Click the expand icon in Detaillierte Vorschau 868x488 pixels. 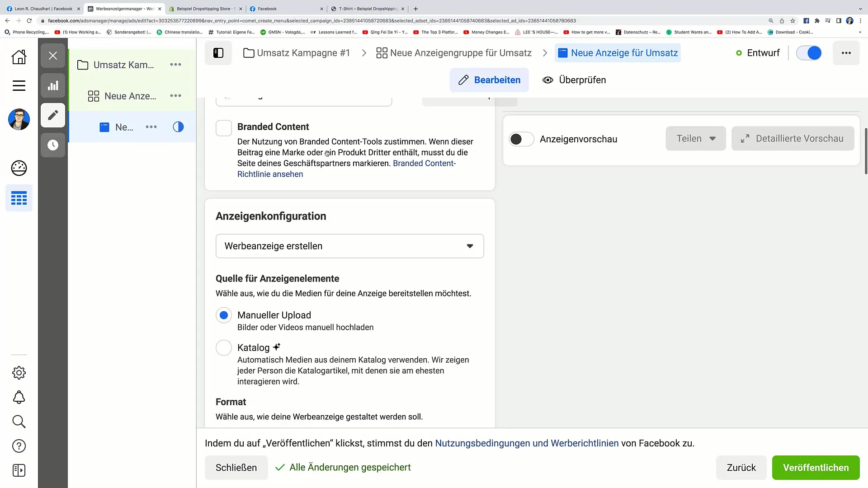[745, 139]
